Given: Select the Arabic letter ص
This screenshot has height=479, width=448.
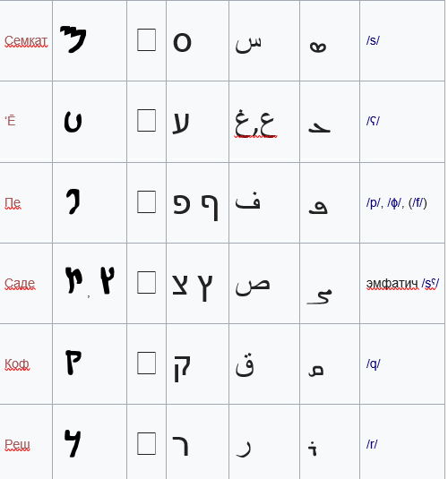Looking at the screenshot, I should coord(253,287).
